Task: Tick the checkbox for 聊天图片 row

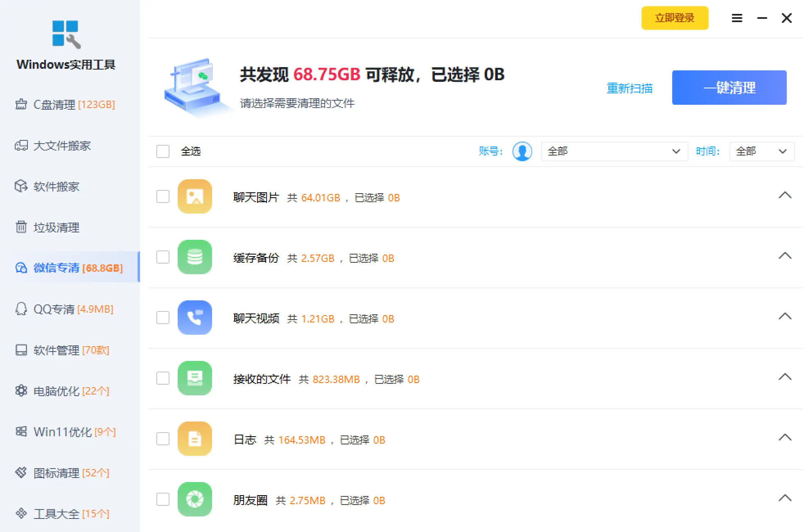Action: point(163,197)
